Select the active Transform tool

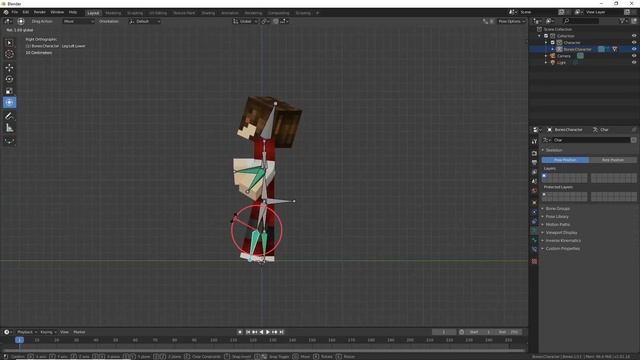9,102
